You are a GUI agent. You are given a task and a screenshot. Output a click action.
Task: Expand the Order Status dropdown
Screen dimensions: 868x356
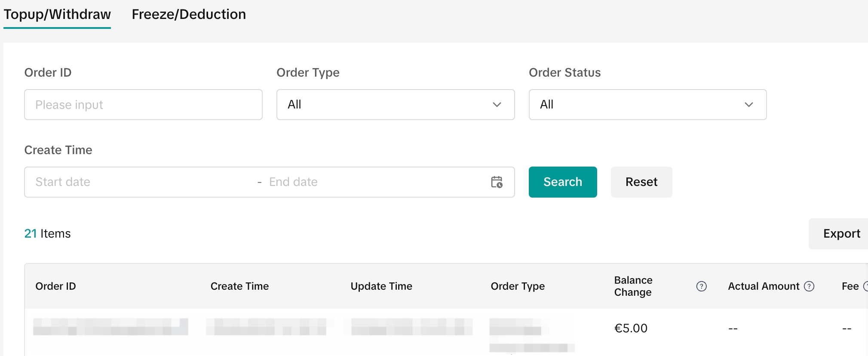pos(647,105)
